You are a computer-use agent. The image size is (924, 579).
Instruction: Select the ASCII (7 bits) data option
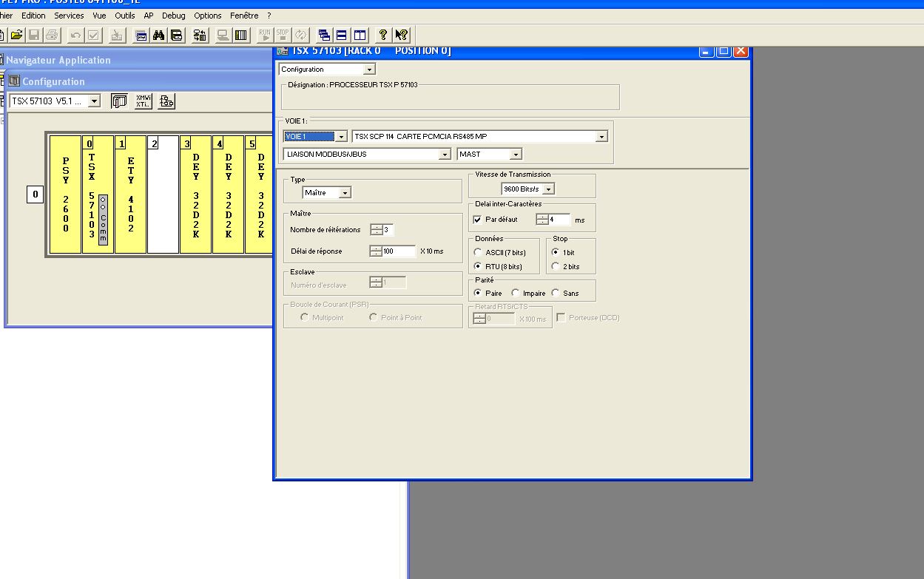point(478,252)
